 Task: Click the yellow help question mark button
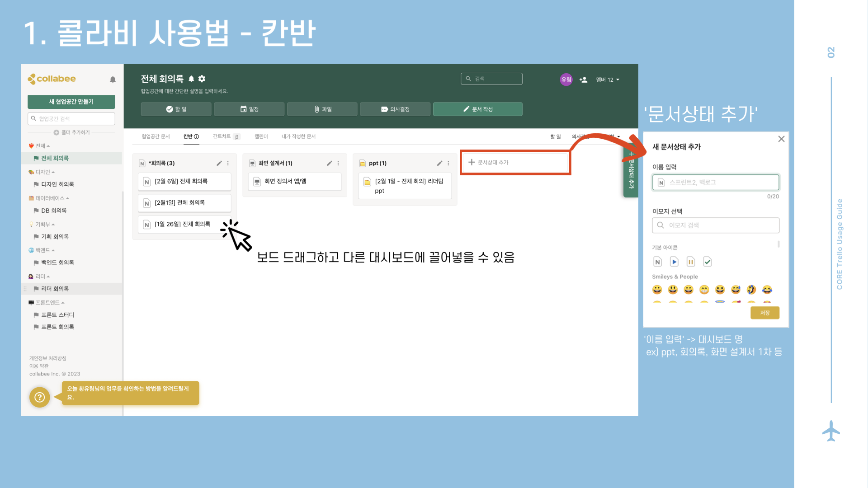pos(40,397)
